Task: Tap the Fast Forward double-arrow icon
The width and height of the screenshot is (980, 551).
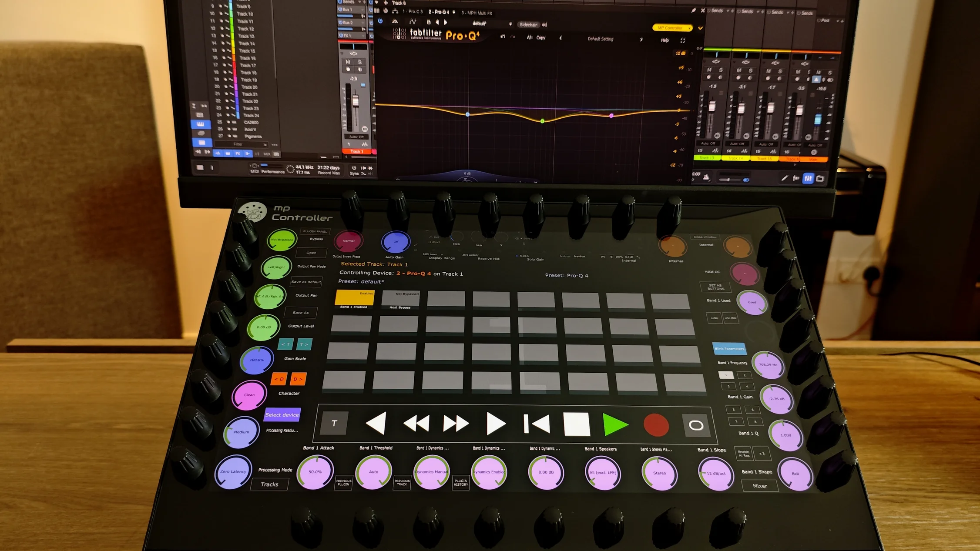Action: 456,423
